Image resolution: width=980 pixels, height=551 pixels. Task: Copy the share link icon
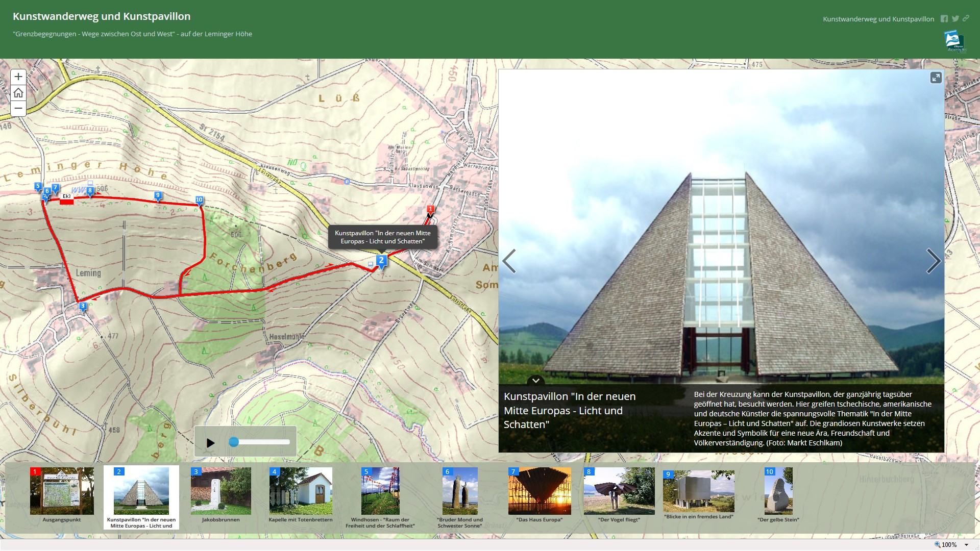click(966, 18)
